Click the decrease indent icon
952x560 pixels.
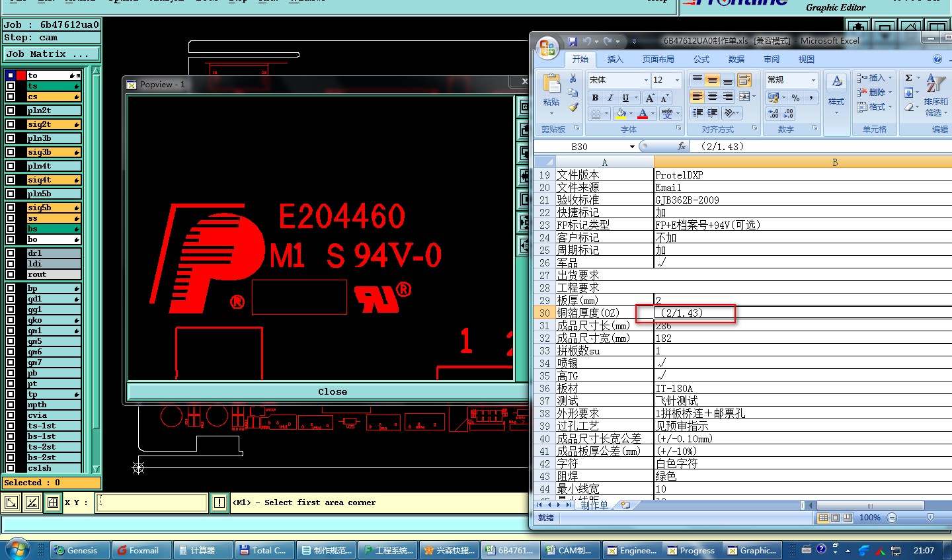pyautogui.click(x=697, y=113)
